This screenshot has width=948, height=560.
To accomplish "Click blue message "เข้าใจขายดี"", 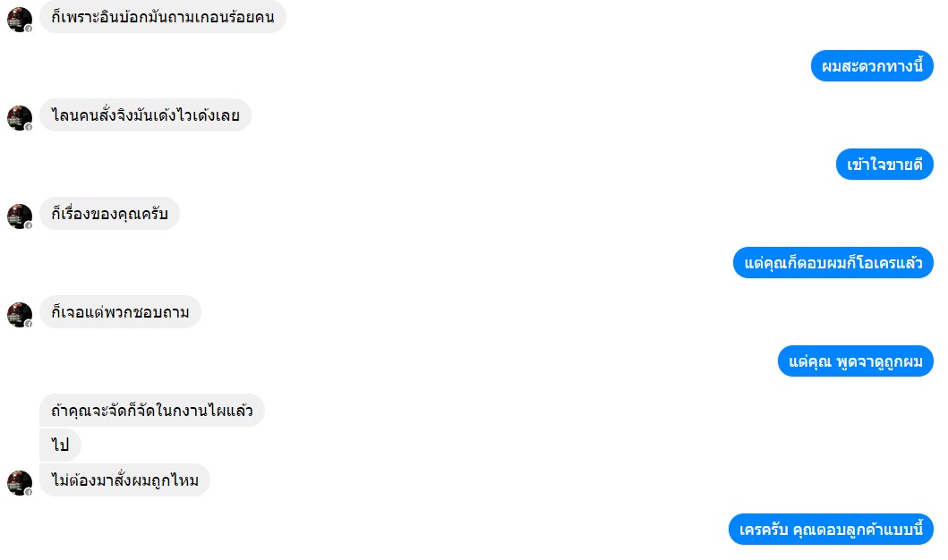I will (884, 165).
